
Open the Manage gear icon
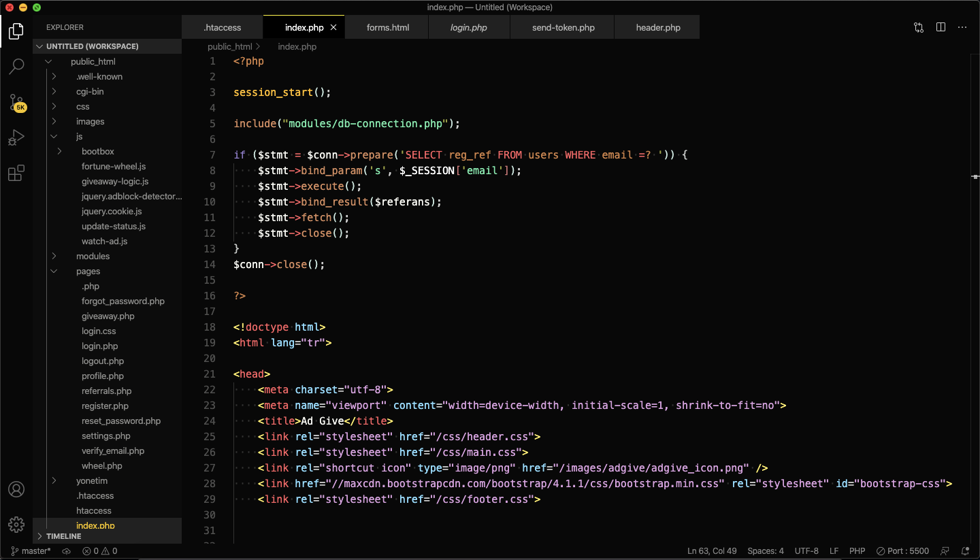click(x=16, y=524)
